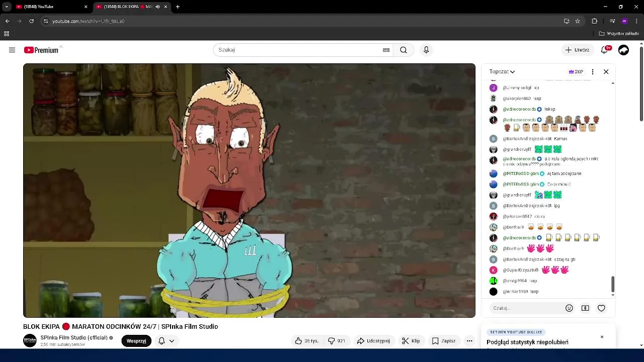The width and height of the screenshot is (644, 362).
Task: Click the page vertical scrollbar
Action: [641, 83]
